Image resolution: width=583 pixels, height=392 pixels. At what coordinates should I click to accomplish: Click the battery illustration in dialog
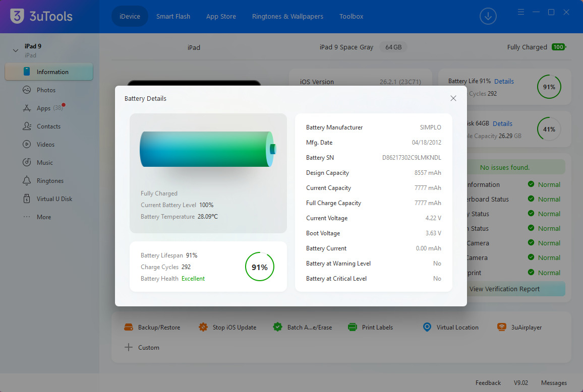208,149
